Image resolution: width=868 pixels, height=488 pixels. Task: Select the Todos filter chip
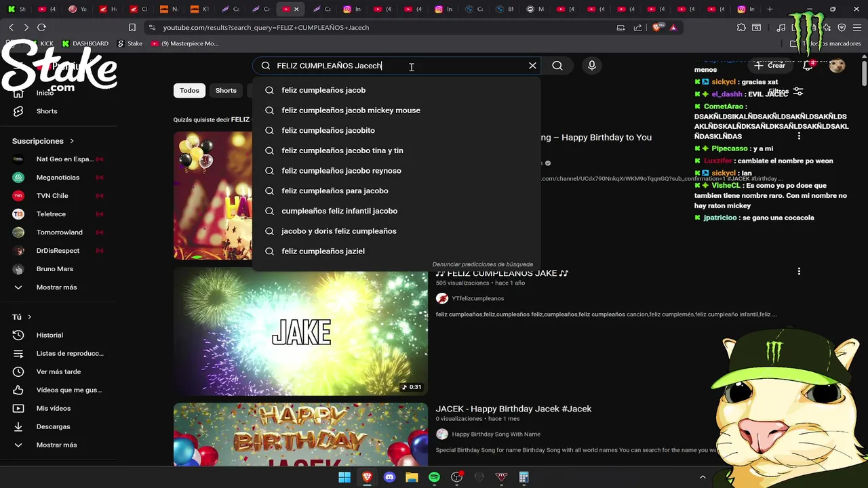point(189,90)
